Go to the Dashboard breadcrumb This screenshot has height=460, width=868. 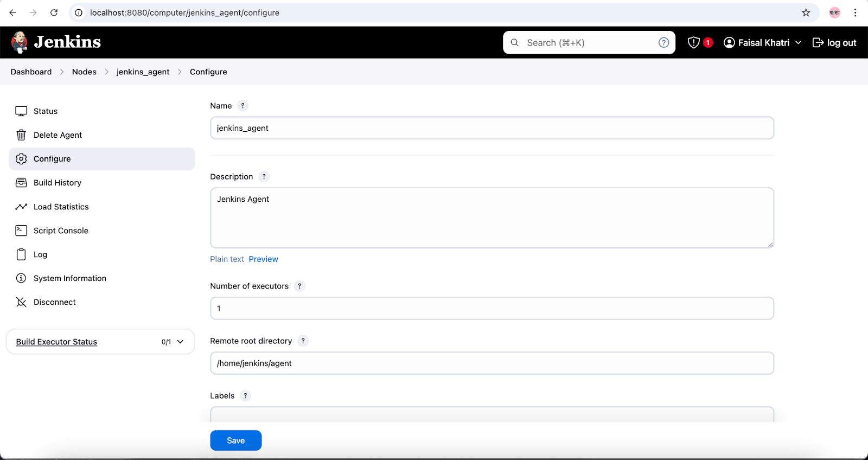pos(31,72)
